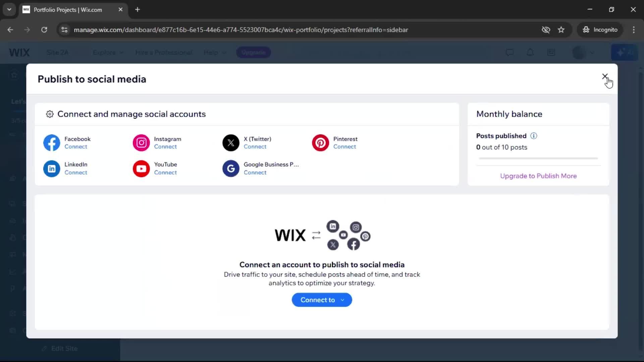Open the notifications bell icon
The width and height of the screenshot is (644, 362).
pos(530,53)
